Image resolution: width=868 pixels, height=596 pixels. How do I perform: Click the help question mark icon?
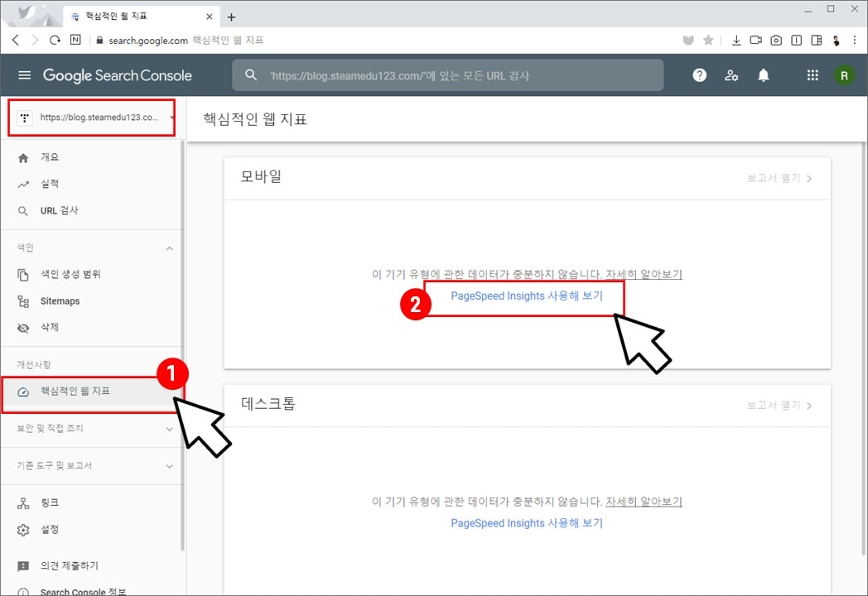pyautogui.click(x=699, y=74)
